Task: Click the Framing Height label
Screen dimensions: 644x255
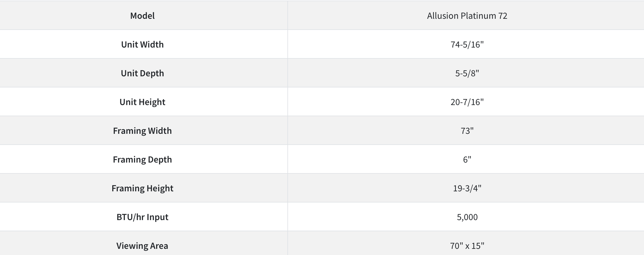Action: point(142,188)
